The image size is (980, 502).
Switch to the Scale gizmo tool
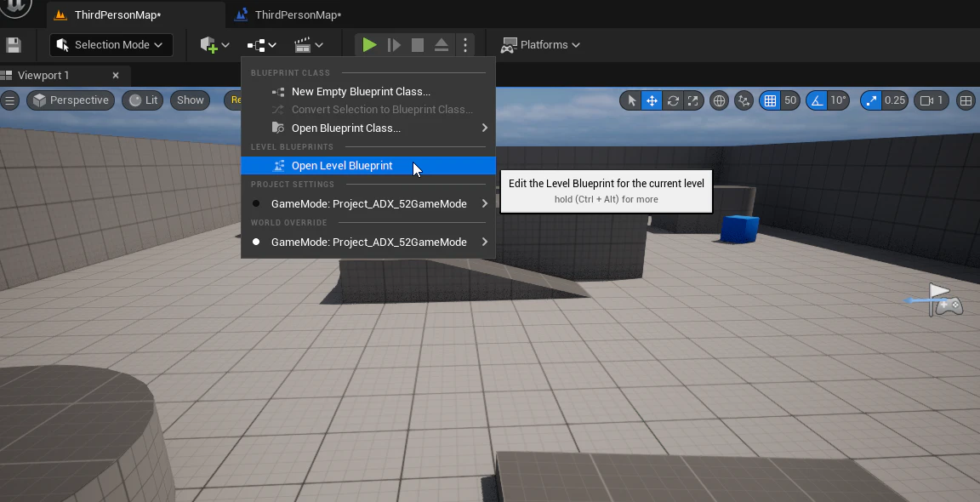pyautogui.click(x=693, y=100)
